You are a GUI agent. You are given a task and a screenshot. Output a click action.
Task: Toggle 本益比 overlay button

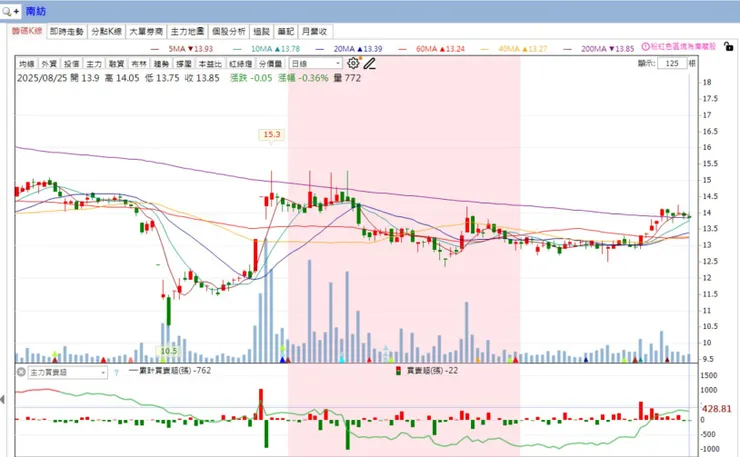[x=210, y=64]
